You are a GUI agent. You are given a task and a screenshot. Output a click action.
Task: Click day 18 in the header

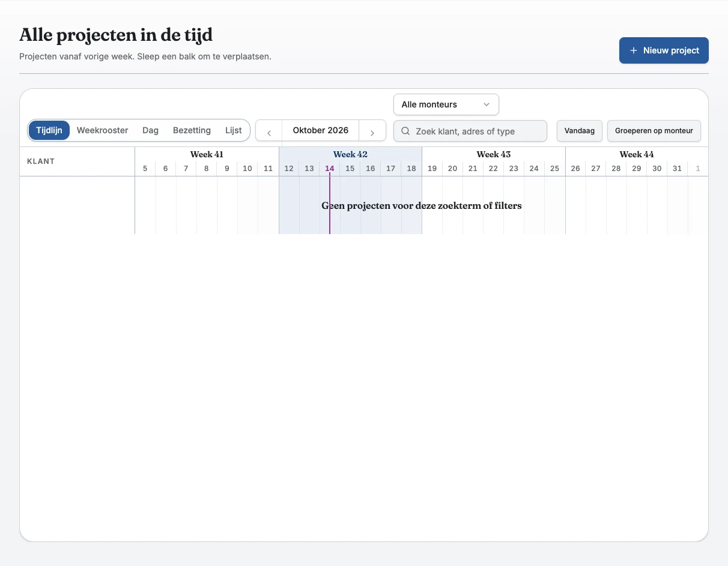pos(411,169)
